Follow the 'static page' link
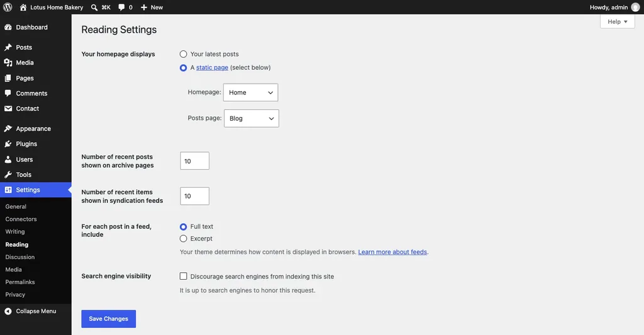The image size is (644, 335). coord(212,68)
